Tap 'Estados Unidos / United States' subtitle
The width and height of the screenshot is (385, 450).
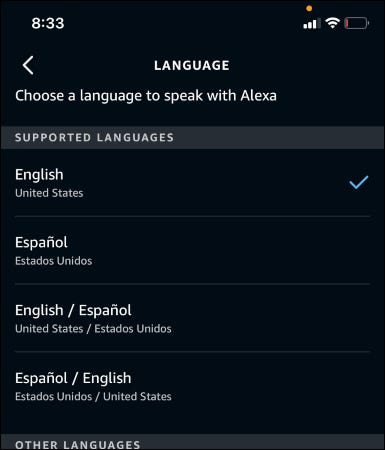click(93, 396)
